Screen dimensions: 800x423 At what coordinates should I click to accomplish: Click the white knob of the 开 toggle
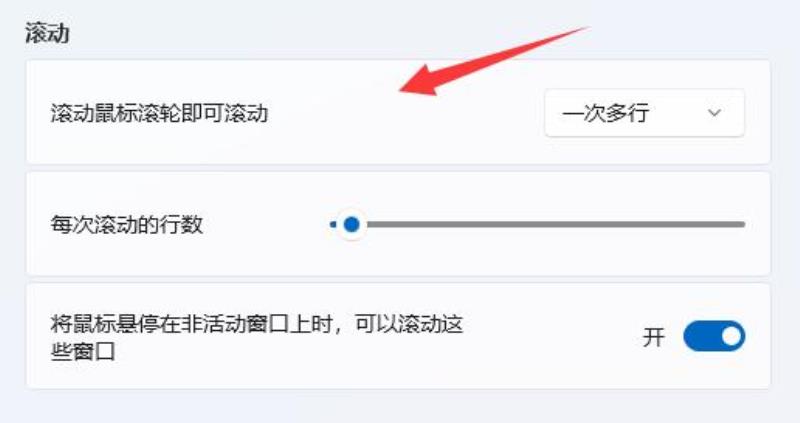click(731, 336)
